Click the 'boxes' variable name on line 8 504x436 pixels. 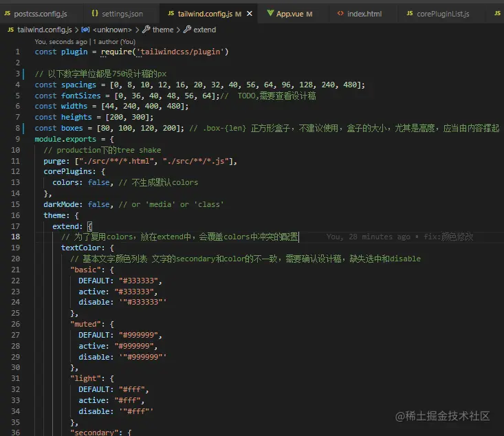point(72,128)
